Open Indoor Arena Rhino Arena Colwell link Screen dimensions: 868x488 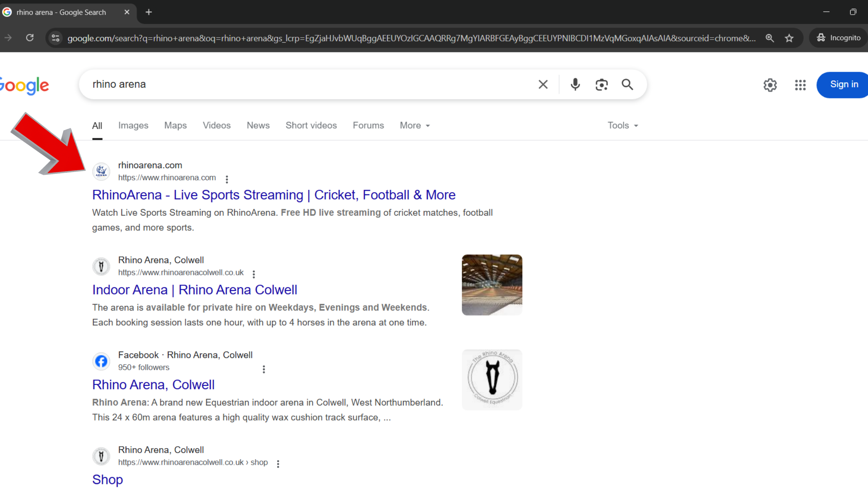tap(195, 290)
